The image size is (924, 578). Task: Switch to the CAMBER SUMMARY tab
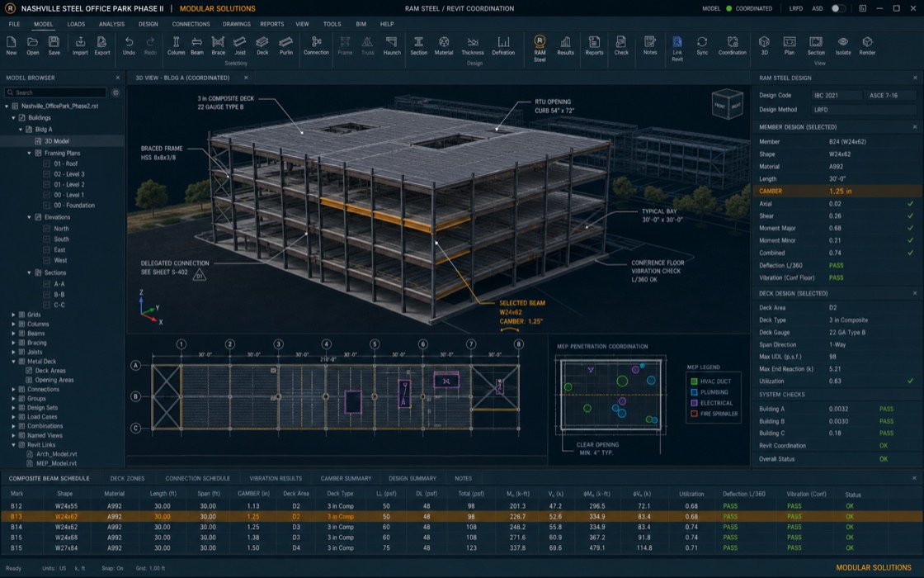[x=346, y=478]
